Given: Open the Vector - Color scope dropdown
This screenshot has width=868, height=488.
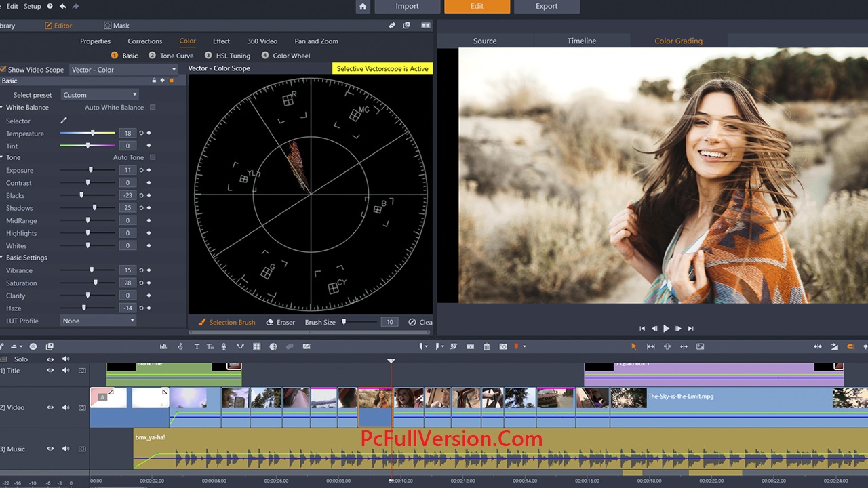Looking at the screenshot, I should tap(124, 69).
